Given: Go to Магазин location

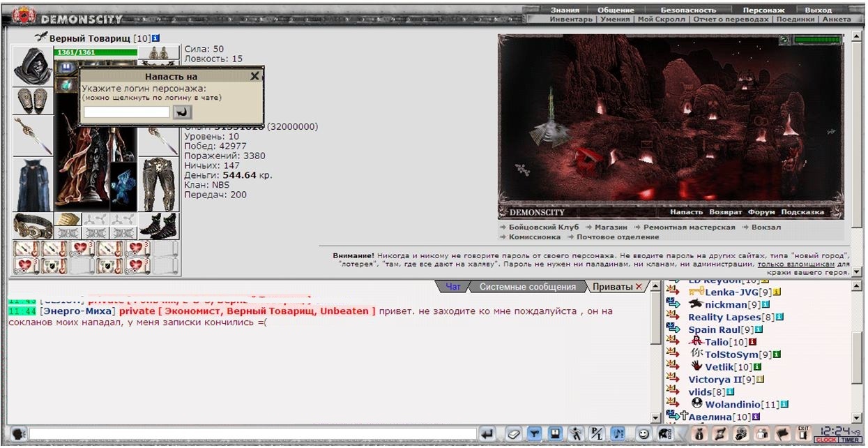Looking at the screenshot, I should (611, 227).
